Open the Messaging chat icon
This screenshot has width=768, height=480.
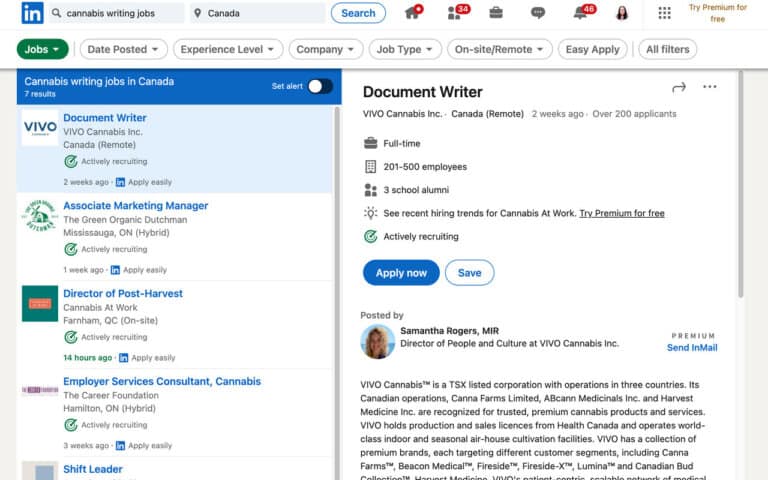coord(538,13)
